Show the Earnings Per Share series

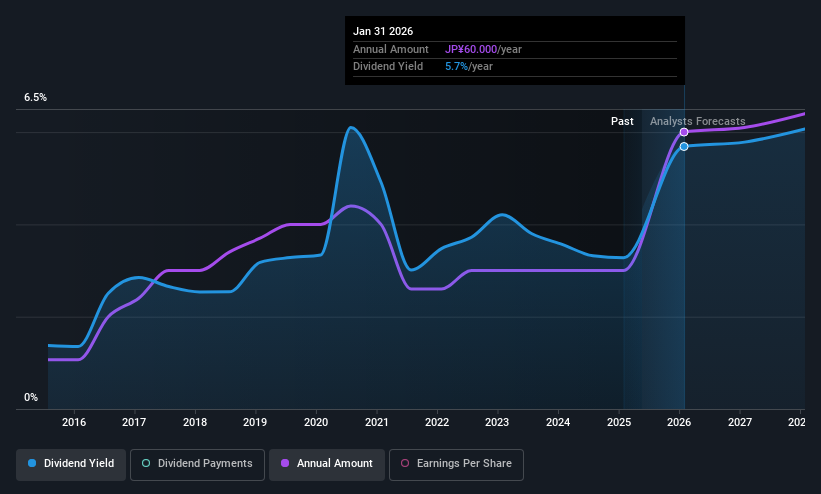456,464
